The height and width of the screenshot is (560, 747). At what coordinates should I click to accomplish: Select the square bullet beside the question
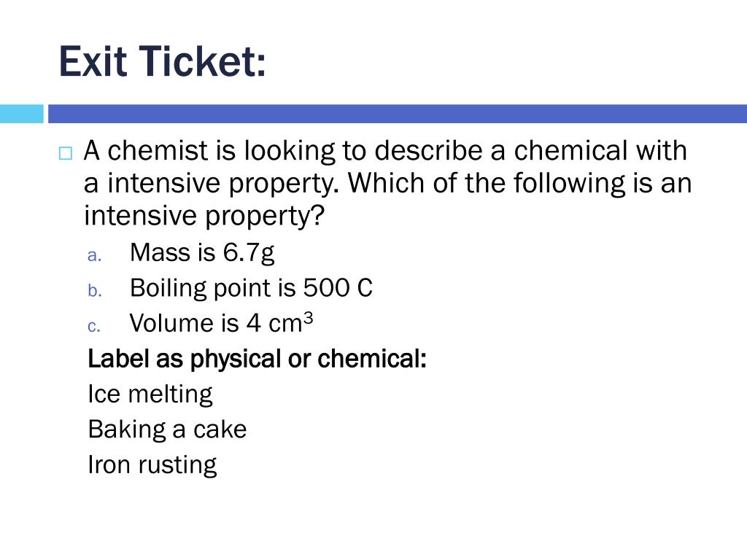click(x=65, y=153)
